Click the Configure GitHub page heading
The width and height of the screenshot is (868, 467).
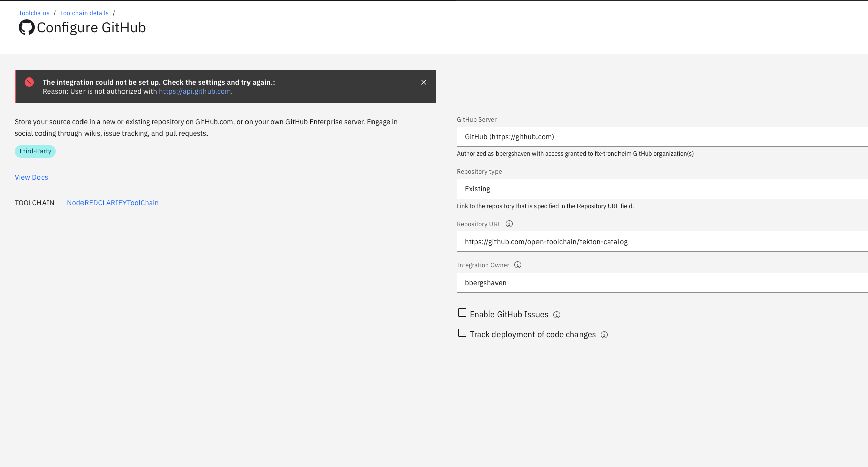pyautogui.click(x=92, y=27)
